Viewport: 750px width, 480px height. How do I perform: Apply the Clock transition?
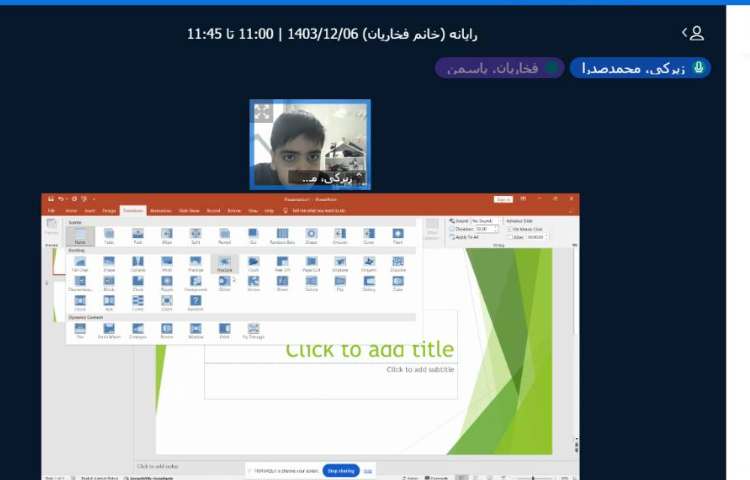[138, 283]
